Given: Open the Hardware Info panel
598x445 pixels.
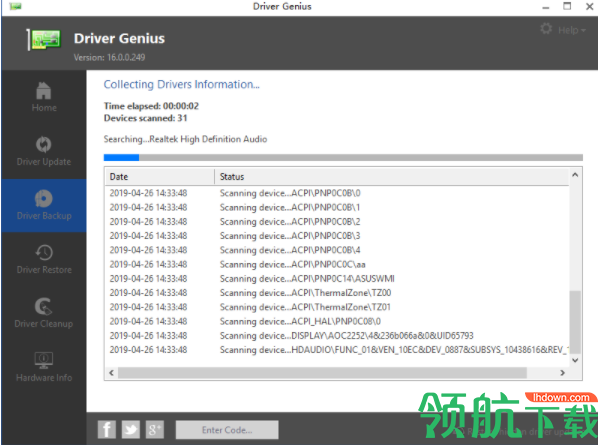Looking at the screenshot, I should pyautogui.click(x=44, y=367).
